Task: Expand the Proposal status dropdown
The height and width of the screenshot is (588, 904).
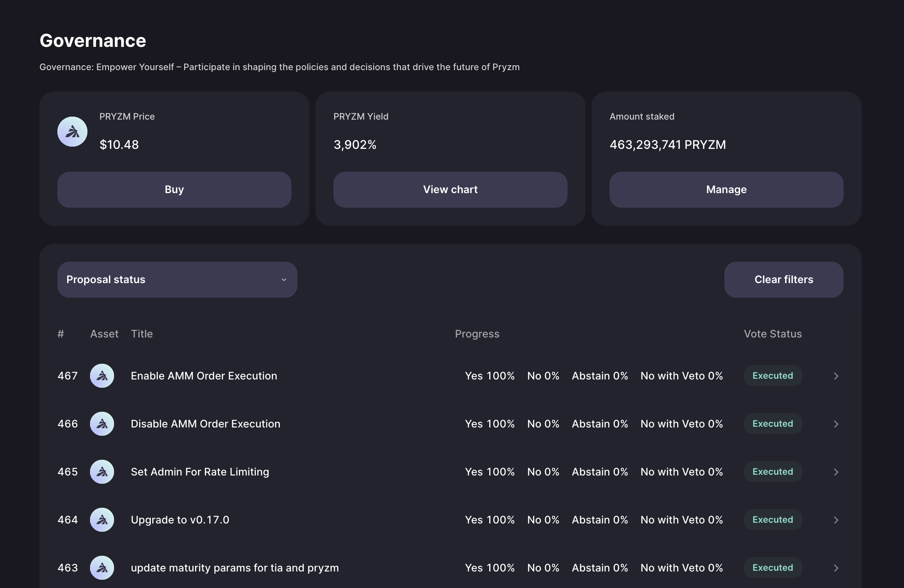Action: click(177, 280)
